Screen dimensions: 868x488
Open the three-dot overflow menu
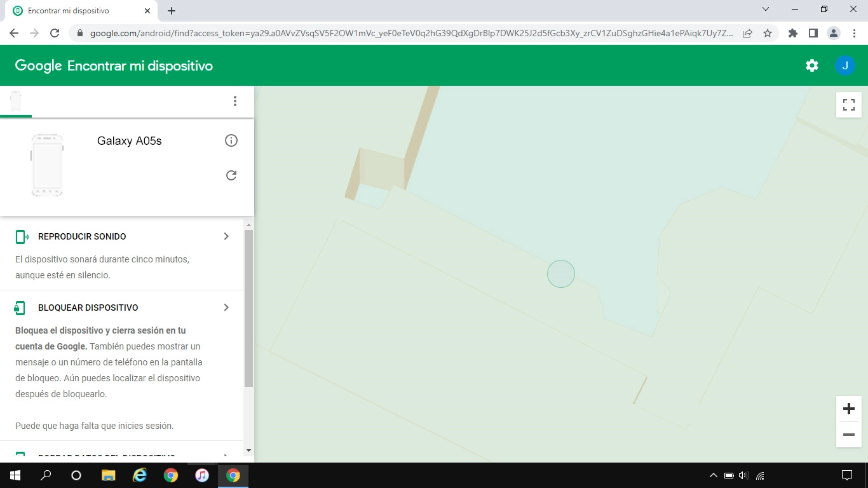coord(235,100)
